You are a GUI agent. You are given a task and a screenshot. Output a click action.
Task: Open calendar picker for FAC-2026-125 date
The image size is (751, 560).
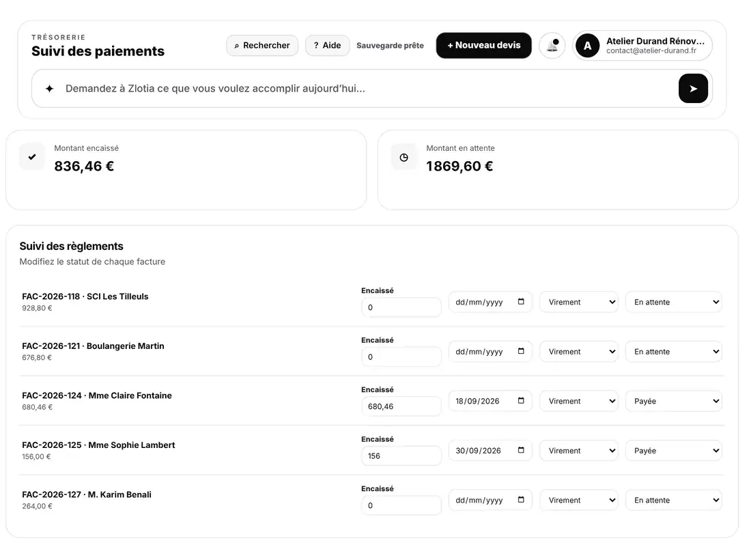(x=521, y=450)
